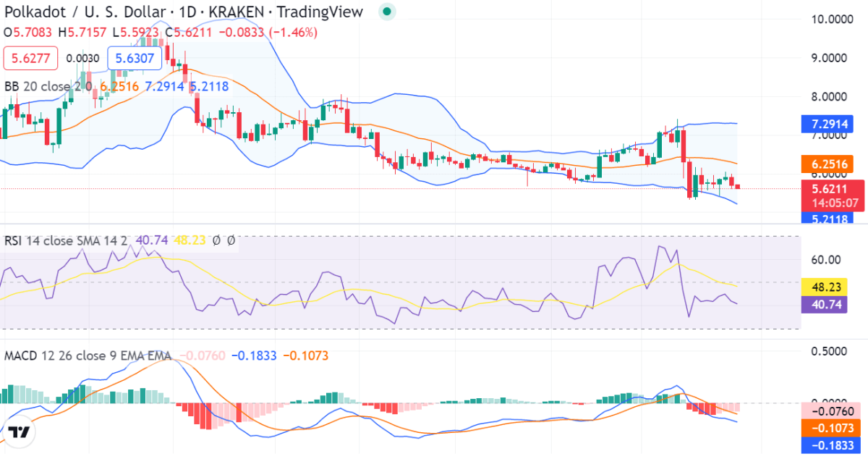This screenshot has width=868, height=459.
Task: Click the orange BB basis value 6.2516 in legend
Action: coord(119,86)
